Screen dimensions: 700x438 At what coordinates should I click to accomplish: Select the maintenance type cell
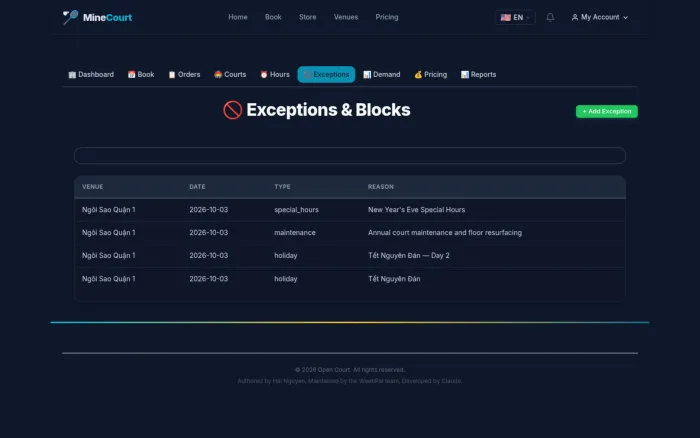(295, 233)
